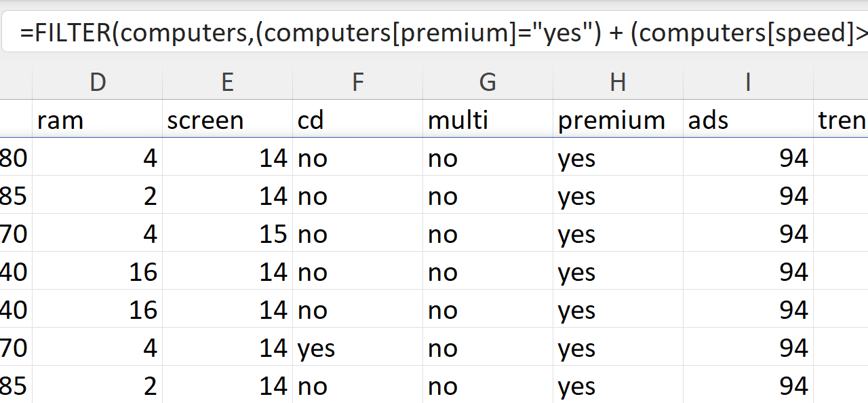Select the screen cell with value 15
The height and width of the screenshot is (403, 868).
pos(228,234)
